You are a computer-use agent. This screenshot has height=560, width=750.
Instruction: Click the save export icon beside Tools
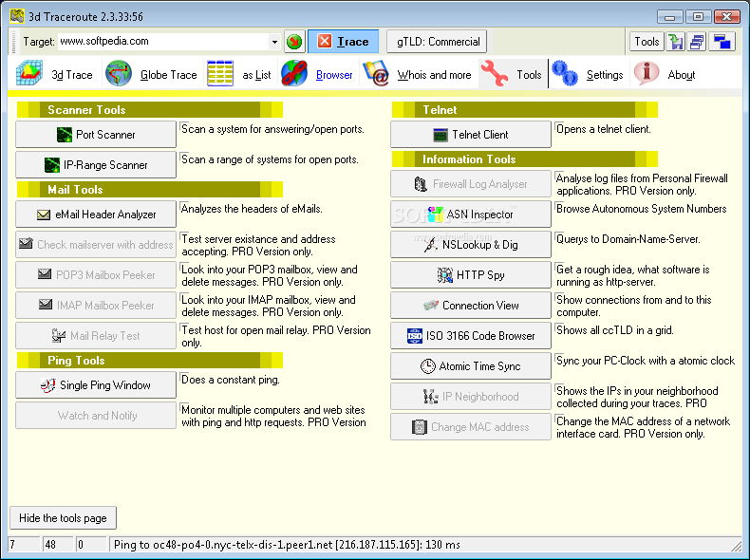[x=676, y=42]
